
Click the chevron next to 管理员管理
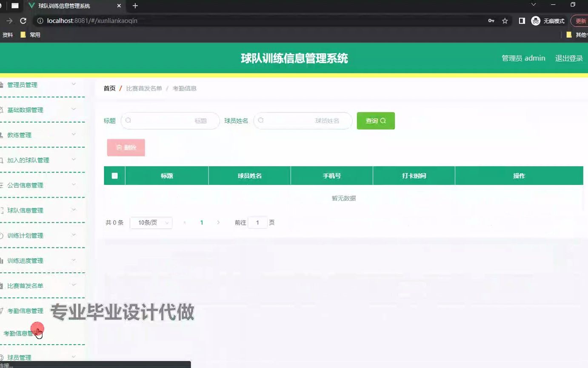[x=74, y=84]
